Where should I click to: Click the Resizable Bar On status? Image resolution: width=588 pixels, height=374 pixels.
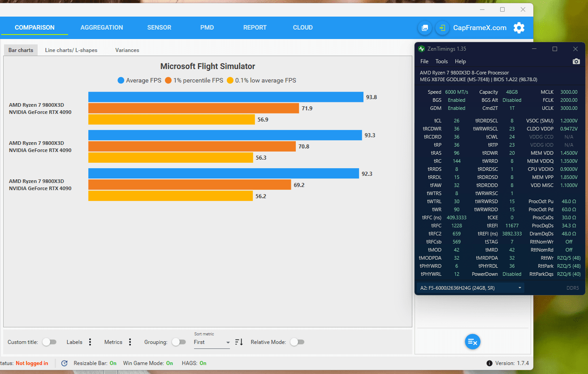113,363
